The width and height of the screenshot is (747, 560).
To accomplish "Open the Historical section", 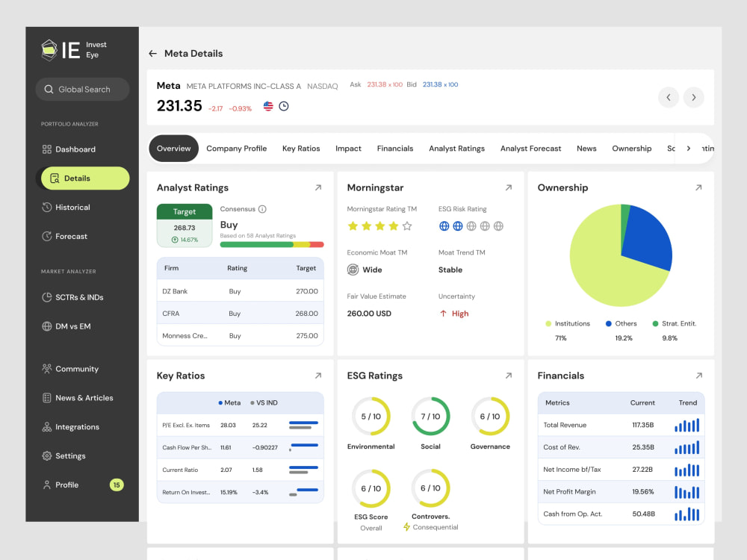I will 66,207.
